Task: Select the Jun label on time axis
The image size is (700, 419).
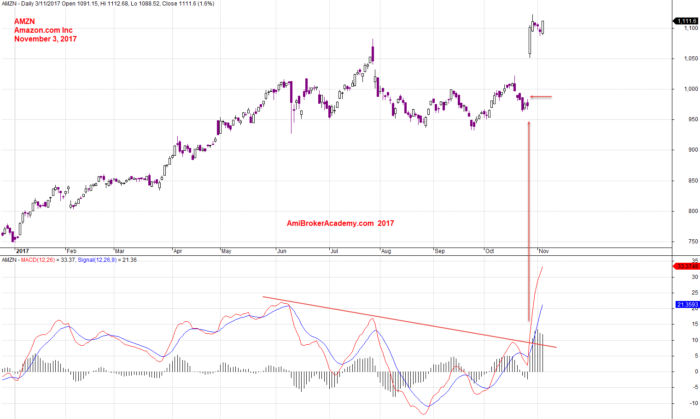Action: (x=282, y=251)
